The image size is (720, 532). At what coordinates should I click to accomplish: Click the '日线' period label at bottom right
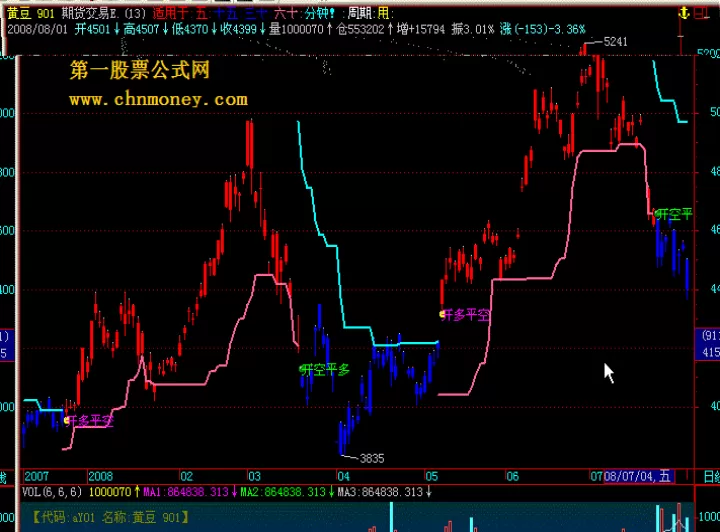click(x=712, y=476)
